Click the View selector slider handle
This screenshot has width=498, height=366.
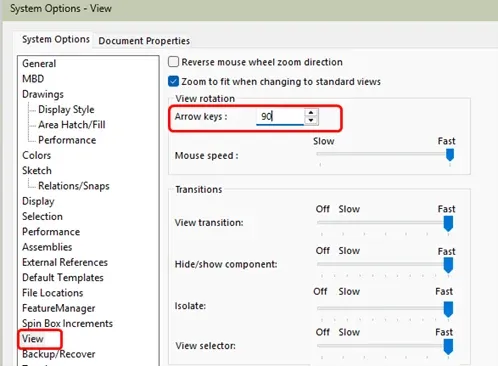tap(448, 347)
